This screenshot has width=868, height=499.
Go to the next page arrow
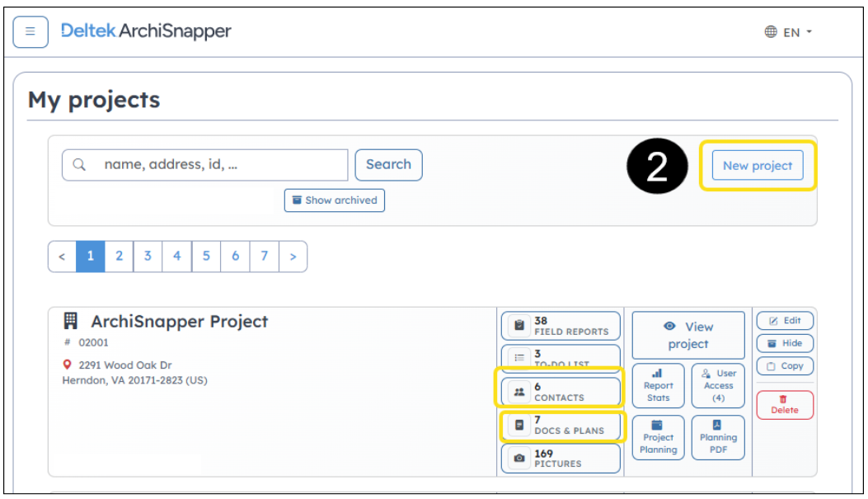(293, 257)
